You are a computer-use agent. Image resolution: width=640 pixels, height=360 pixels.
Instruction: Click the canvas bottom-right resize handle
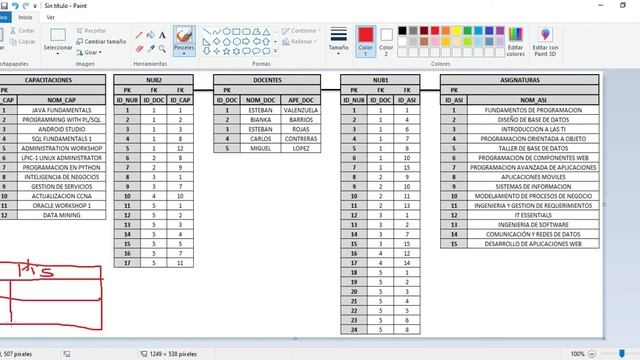[604, 338]
